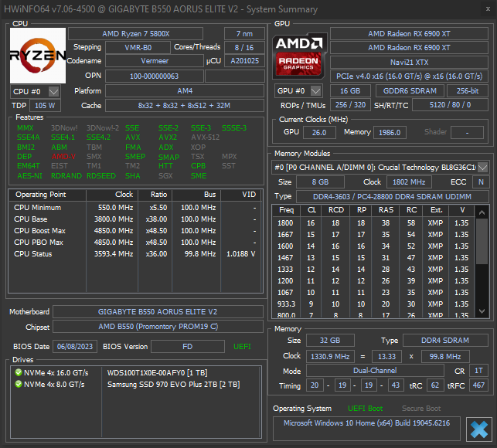The image size is (497, 448).
Task: Click the GPU memory clock value 1986.0
Action: point(390,132)
